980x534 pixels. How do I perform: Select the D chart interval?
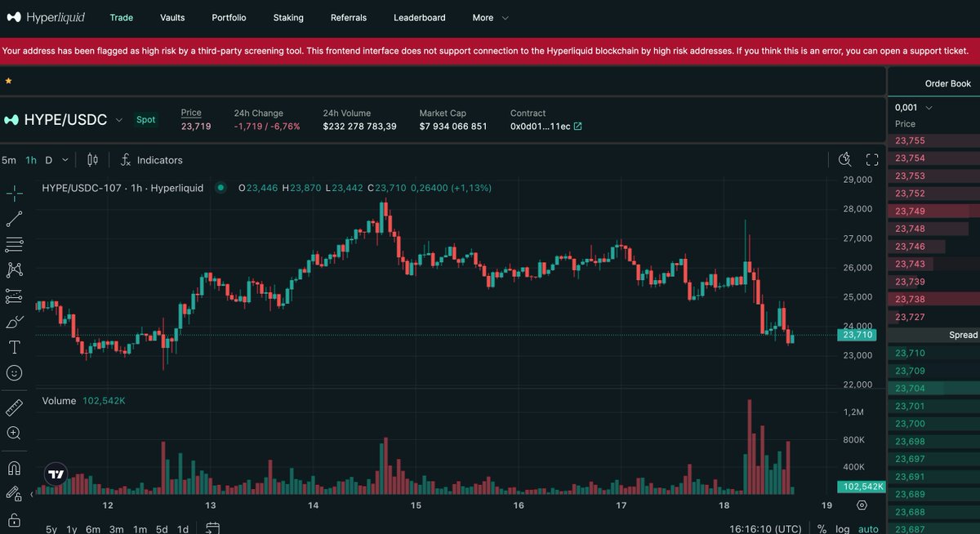(49, 160)
